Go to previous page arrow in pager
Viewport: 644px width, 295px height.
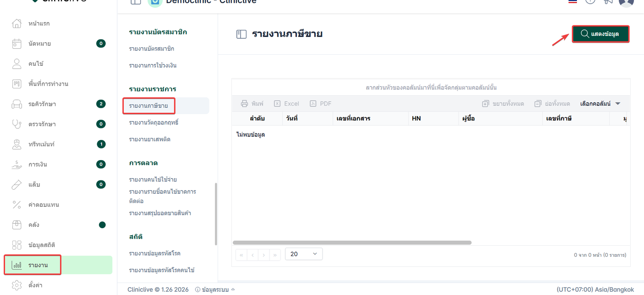pos(253,255)
